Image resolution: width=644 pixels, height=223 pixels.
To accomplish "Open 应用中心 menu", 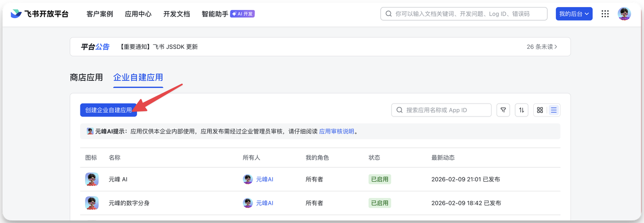I will click(x=138, y=14).
